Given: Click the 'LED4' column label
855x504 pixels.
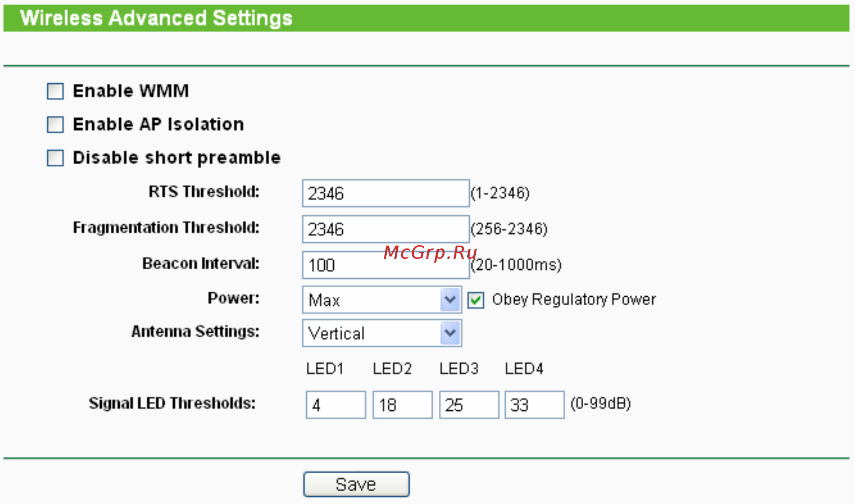Looking at the screenshot, I should point(524,369).
